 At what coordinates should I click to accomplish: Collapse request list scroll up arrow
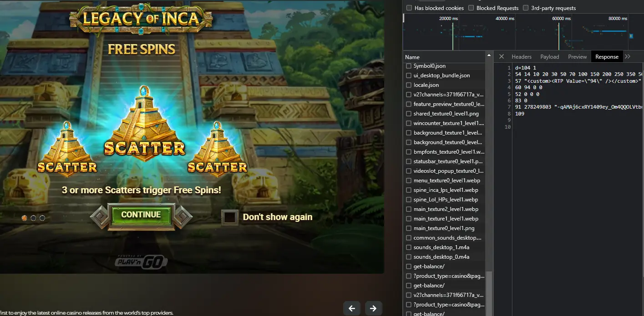click(x=489, y=55)
